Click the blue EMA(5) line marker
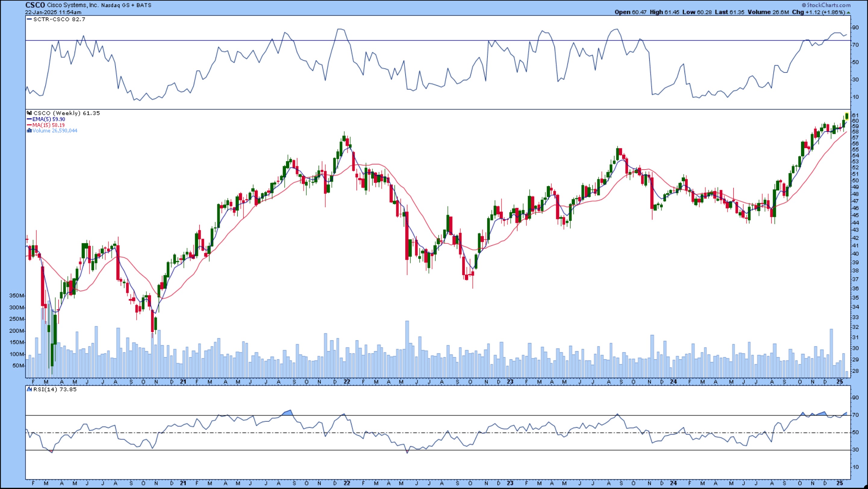The width and height of the screenshot is (868, 489). (x=29, y=119)
